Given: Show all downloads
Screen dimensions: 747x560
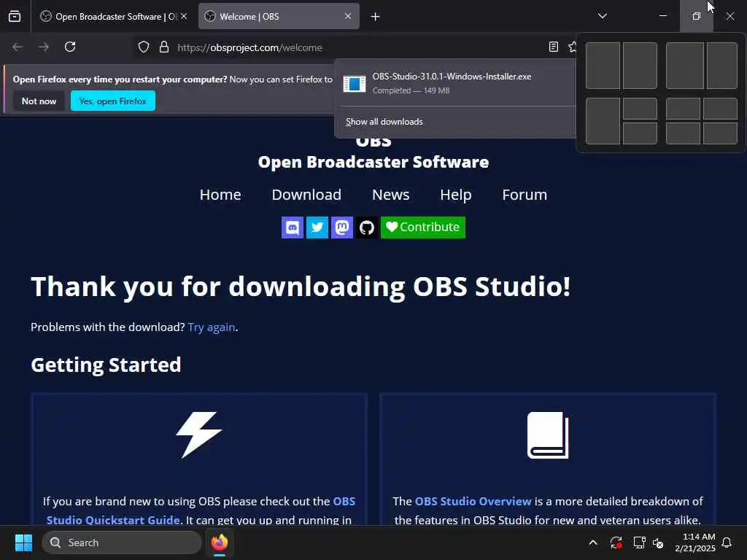Looking at the screenshot, I should pos(384,122).
